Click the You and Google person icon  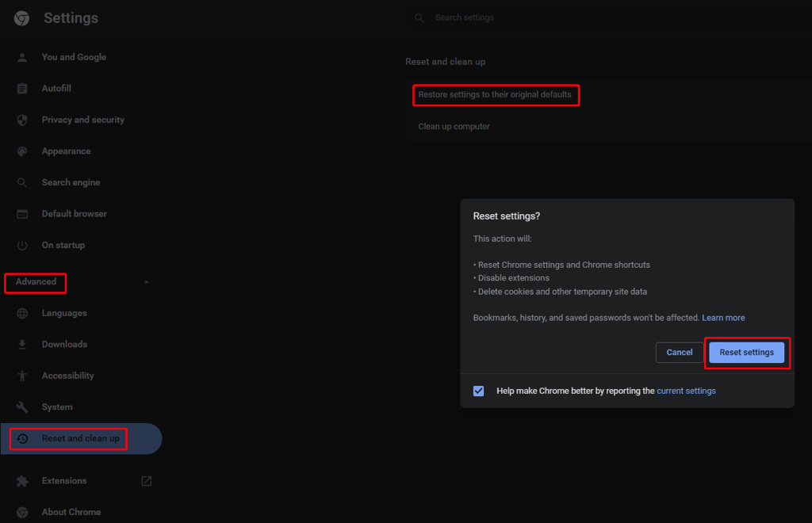point(22,57)
